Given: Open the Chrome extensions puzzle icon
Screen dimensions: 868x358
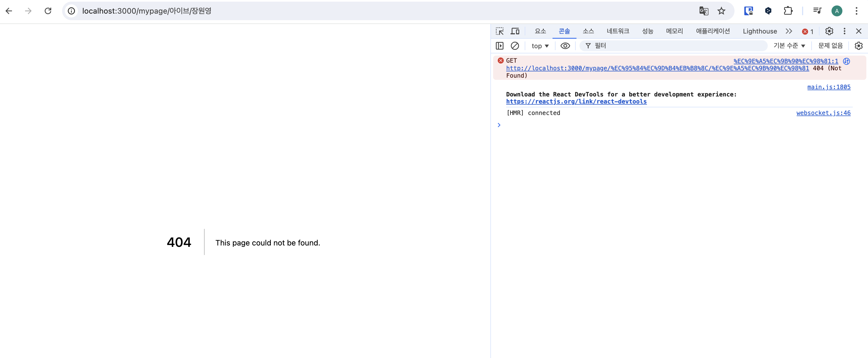Looking at the screenshot, I should pyautogui.click(x=788, y=11).
